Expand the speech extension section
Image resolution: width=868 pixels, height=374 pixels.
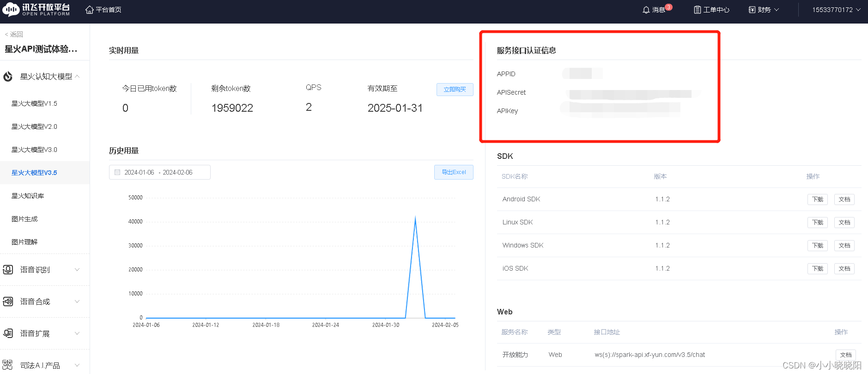(x=77, y=333)
